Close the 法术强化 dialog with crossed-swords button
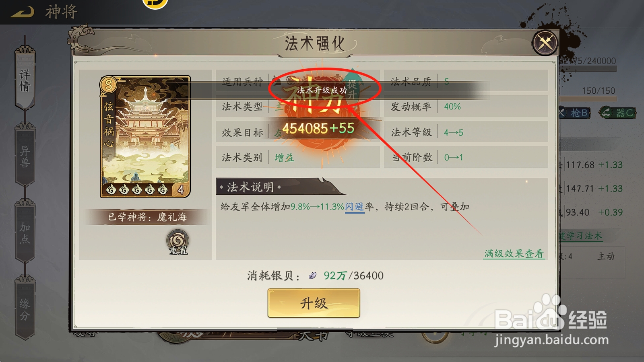This screenshot has height=362, width=644. (545, 42)
